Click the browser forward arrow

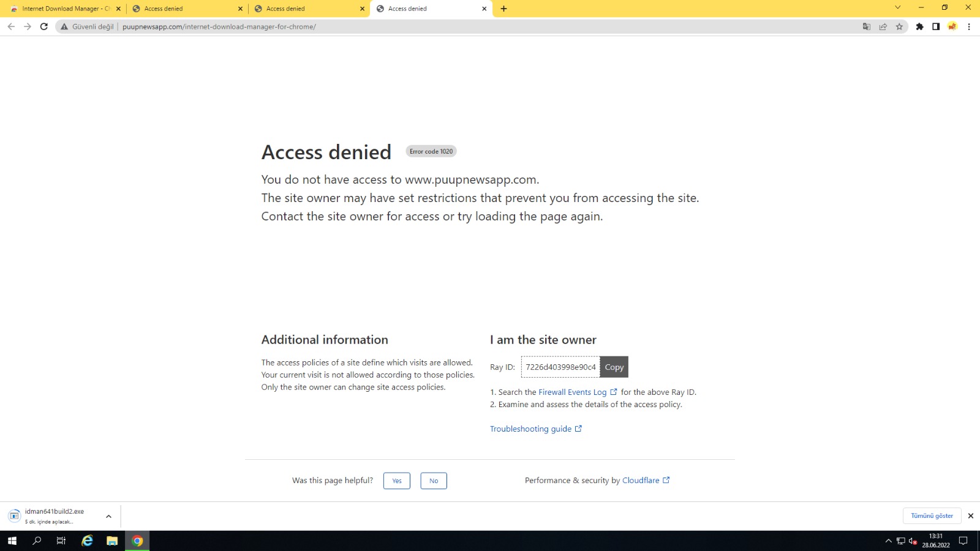coord(28,26)
